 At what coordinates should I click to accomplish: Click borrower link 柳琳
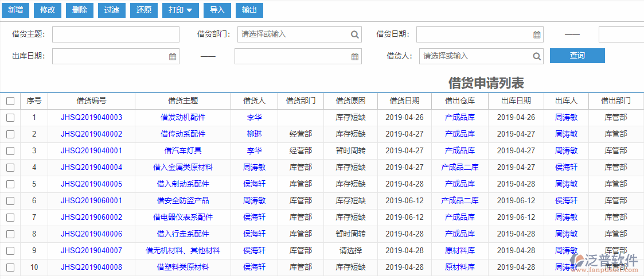(255, 134)
